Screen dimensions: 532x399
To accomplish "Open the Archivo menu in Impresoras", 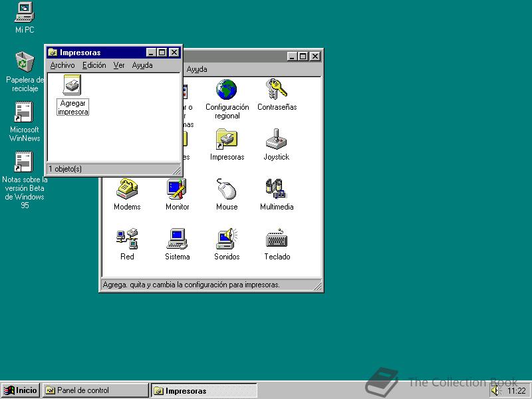I will [63, 65].
